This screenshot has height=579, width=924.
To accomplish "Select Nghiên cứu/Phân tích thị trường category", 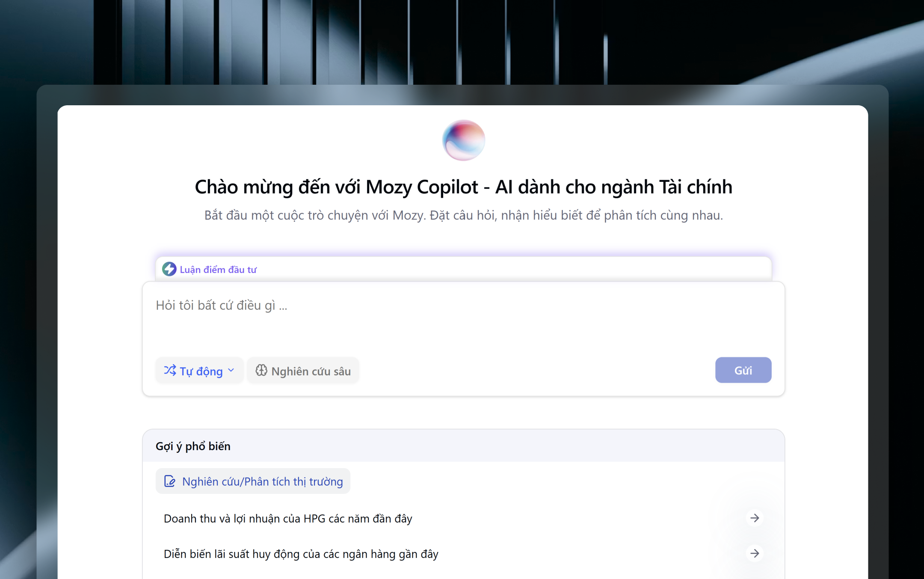I will (x=253, y=481).
